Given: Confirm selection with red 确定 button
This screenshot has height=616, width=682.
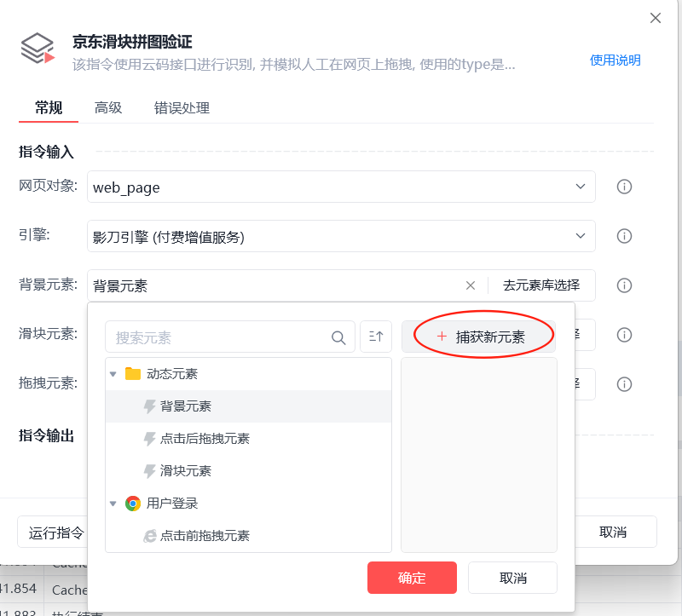Looking at the screenshot, I should point(412,578).
